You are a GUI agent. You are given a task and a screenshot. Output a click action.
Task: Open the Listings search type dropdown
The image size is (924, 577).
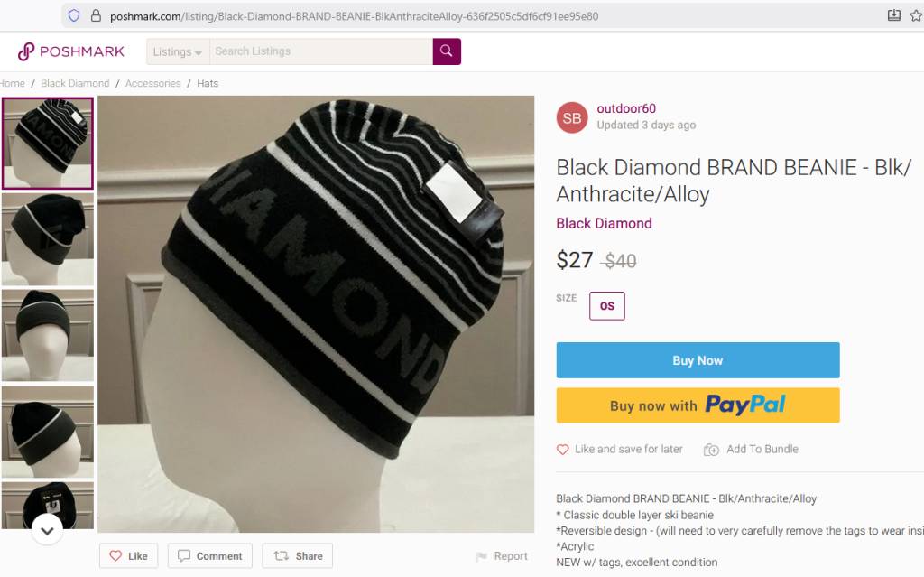tap(178, 51)
